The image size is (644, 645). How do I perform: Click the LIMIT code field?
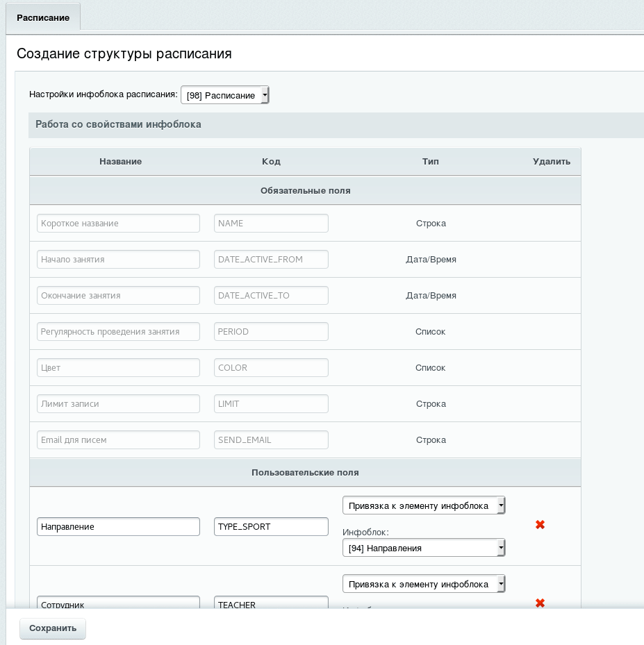pos(271,403)
